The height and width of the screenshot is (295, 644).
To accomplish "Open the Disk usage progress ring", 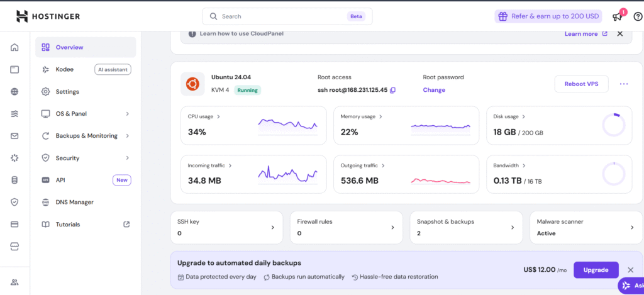I will 613,125.
